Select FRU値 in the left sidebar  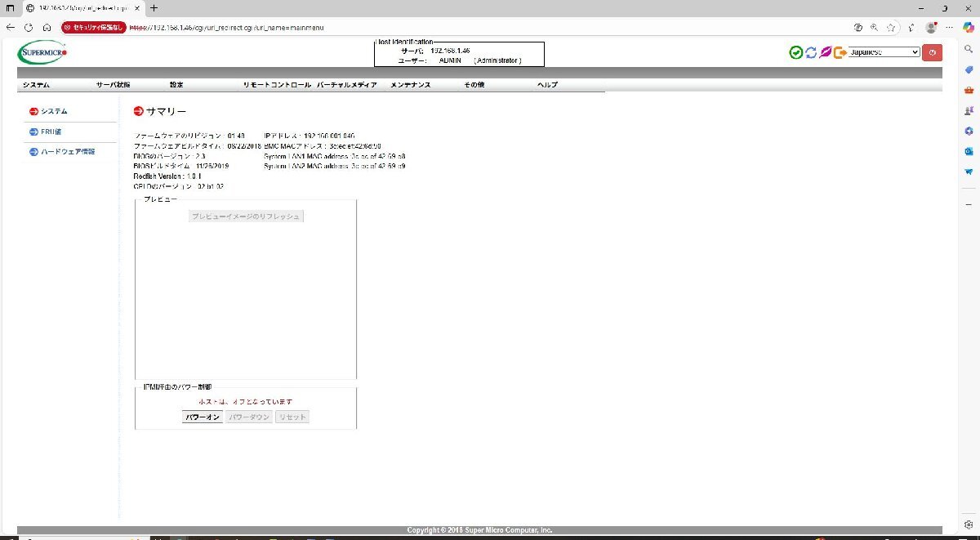(51, 132)
